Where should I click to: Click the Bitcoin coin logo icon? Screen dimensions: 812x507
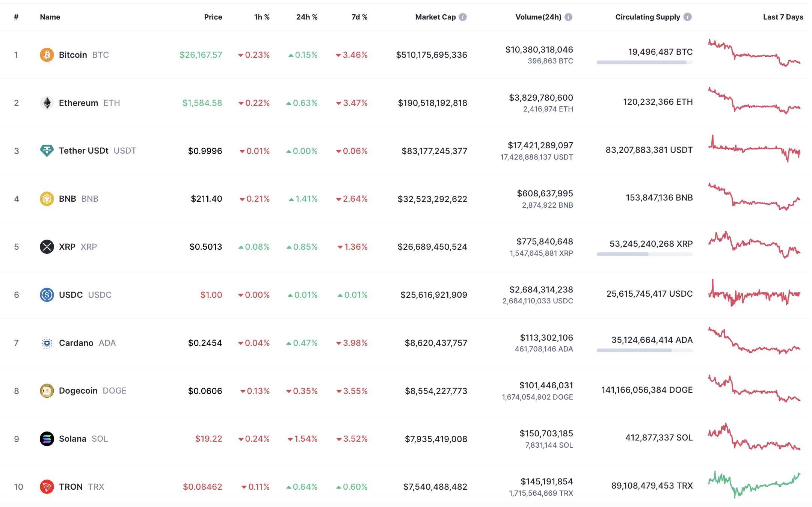pyautogui.click(x=47, y=55)
